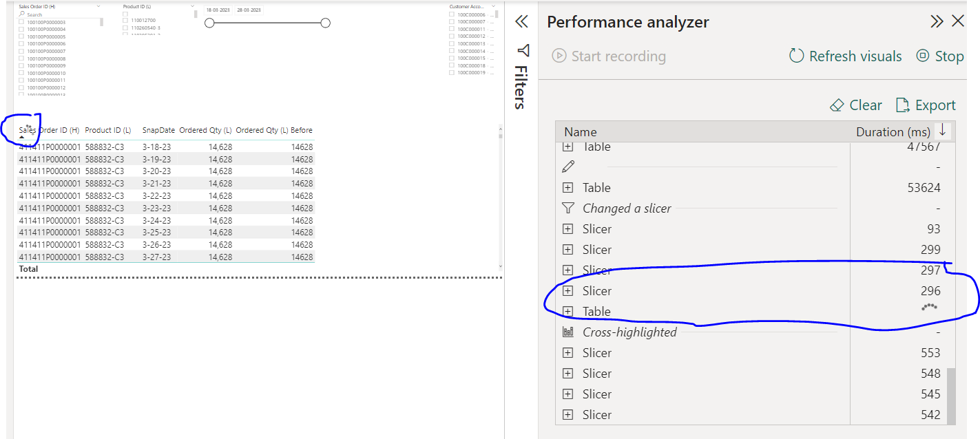Expand the Slicer row with 296 ms
Screen dimensions: 980x439
pyautogui.click(x=567, y=291)
